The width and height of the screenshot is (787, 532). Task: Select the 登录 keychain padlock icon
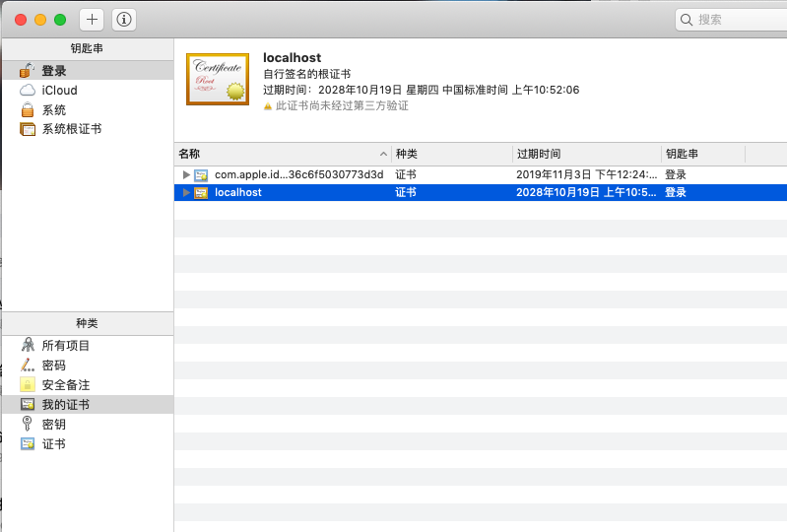pyautogui.click(x=28, y=71)
